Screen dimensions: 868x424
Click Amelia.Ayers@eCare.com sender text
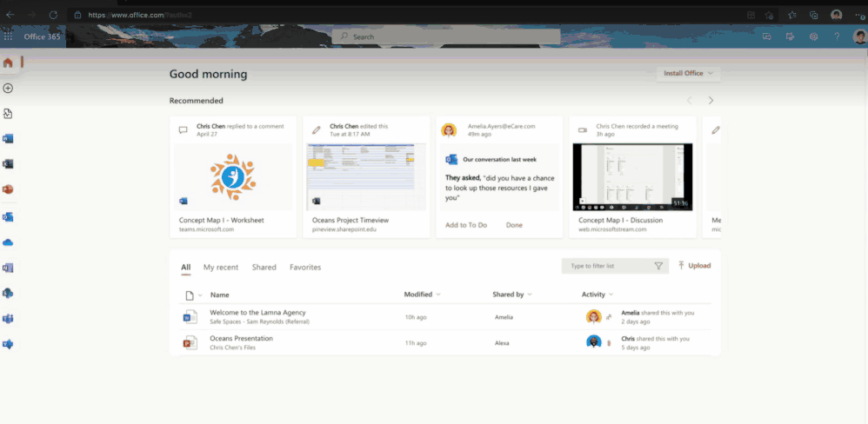click(x=502, y=126)
